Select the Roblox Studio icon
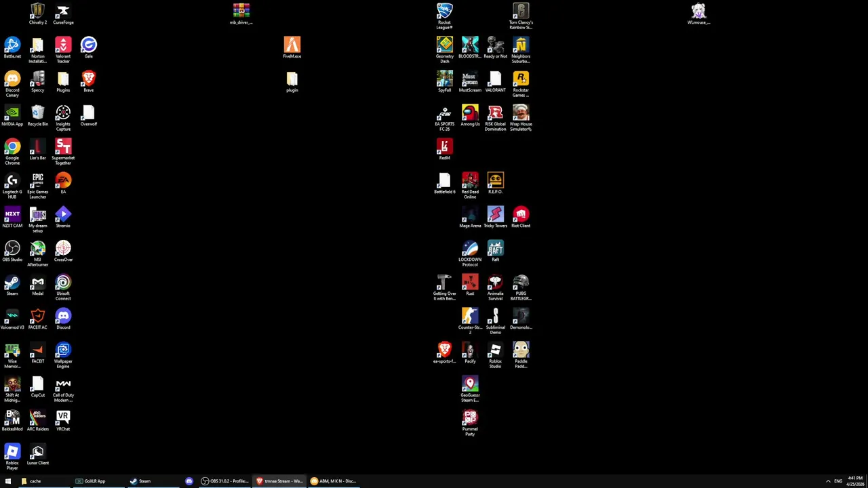 [495, 354]
